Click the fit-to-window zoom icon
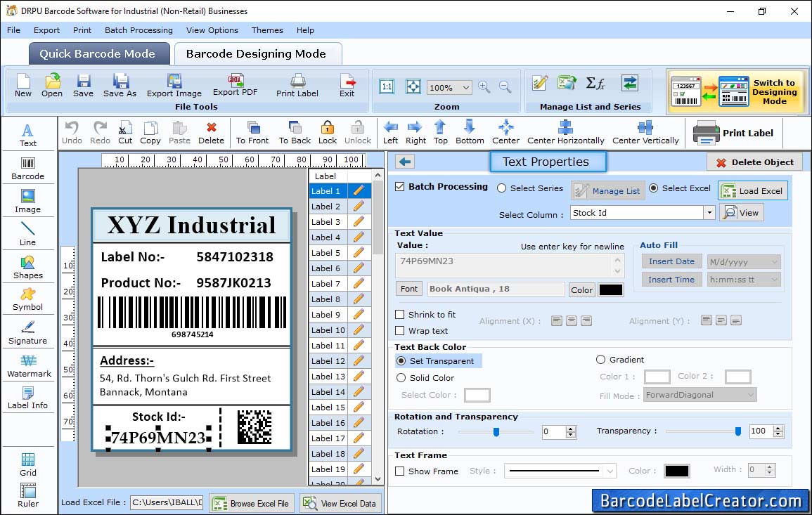 click(413, 86)
